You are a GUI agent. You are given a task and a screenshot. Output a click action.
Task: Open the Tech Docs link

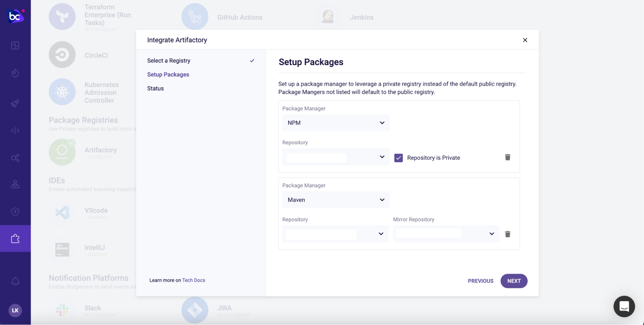pyautogui.click(x=194, y=280)
